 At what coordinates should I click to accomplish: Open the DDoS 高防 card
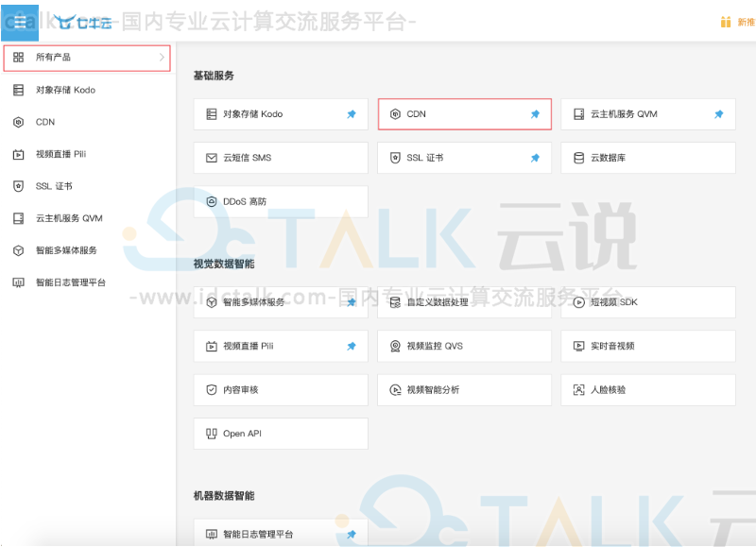[281, 201]
